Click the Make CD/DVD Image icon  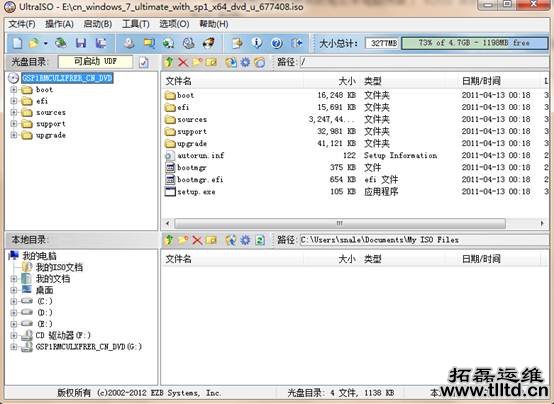click(129, 43)
